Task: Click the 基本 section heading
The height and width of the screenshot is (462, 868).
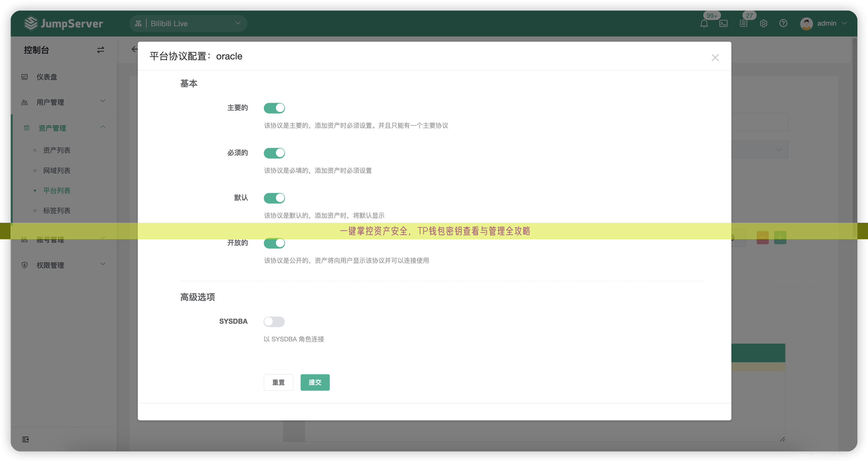Action: pyautogui.click(x=189, y=83)
